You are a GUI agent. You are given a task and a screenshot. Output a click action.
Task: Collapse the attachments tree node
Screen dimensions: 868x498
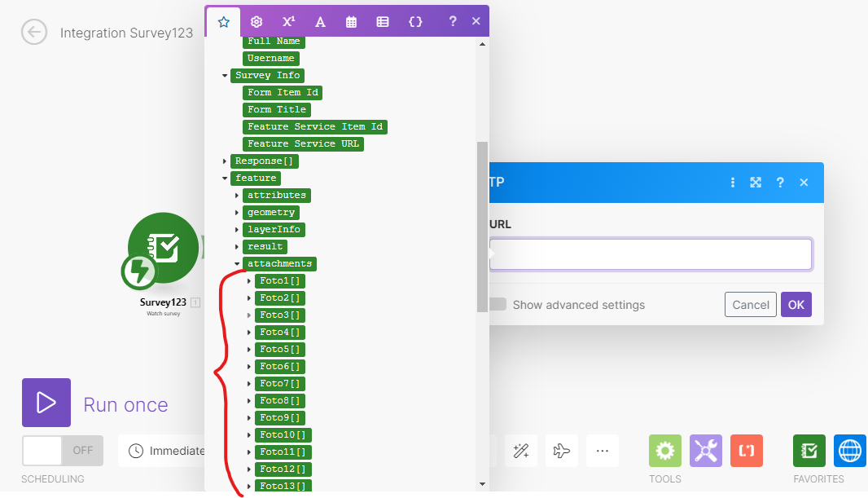tap(237, 263)
